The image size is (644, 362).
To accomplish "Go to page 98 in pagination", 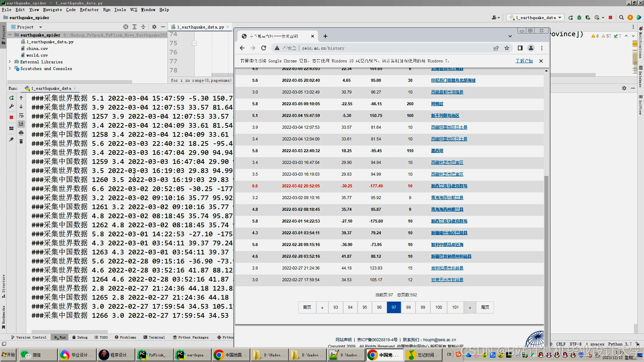I will click(x=408, y=307).
